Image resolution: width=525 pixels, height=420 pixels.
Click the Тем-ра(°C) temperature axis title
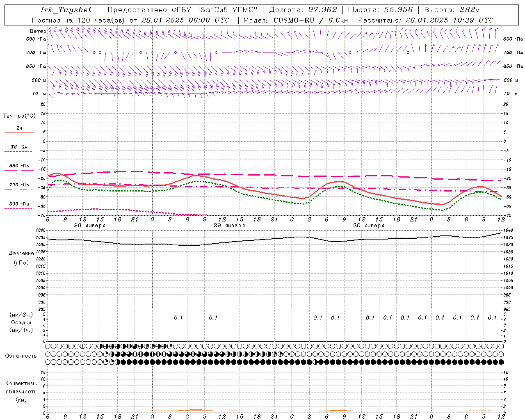click(x=19, y=116)
